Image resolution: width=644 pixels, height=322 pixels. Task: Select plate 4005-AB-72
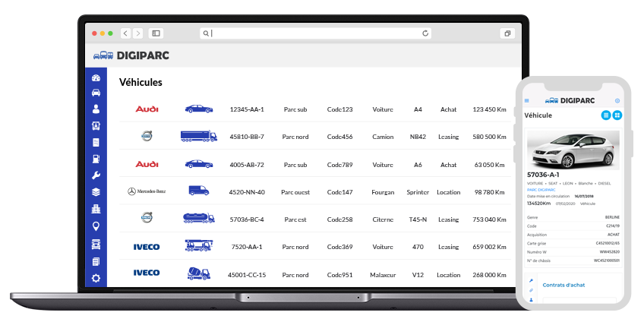[247, 165]
